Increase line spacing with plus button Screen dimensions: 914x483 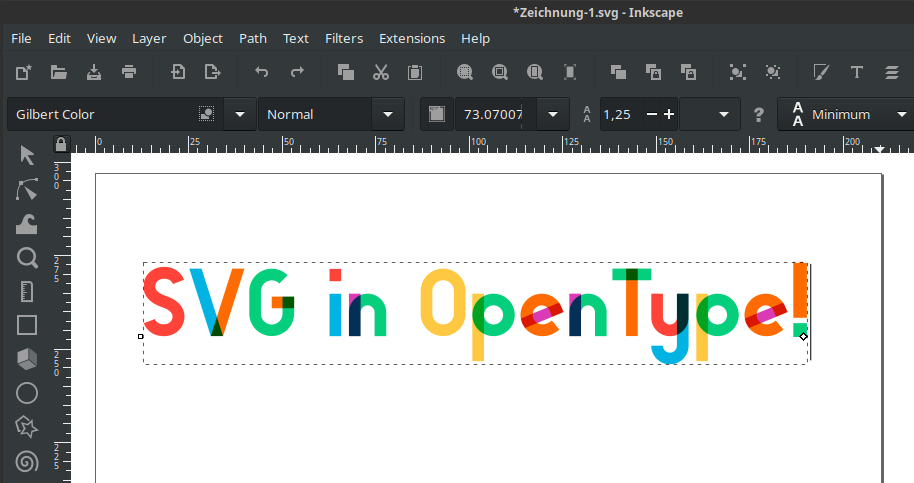(669, 114)
